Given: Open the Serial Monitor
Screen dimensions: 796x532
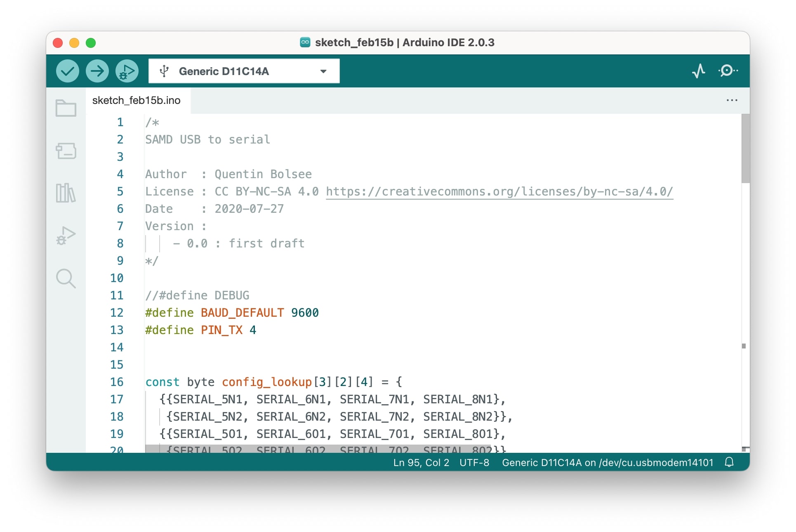Looking at the screenshot, I should pyautogui.click(x=728, y=71).
